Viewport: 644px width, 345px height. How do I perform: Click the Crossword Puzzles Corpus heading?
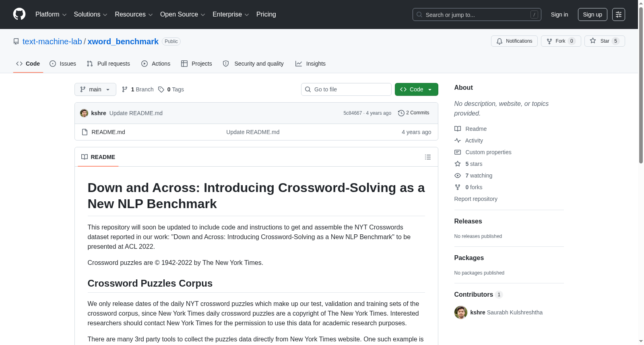pos(150,283)
